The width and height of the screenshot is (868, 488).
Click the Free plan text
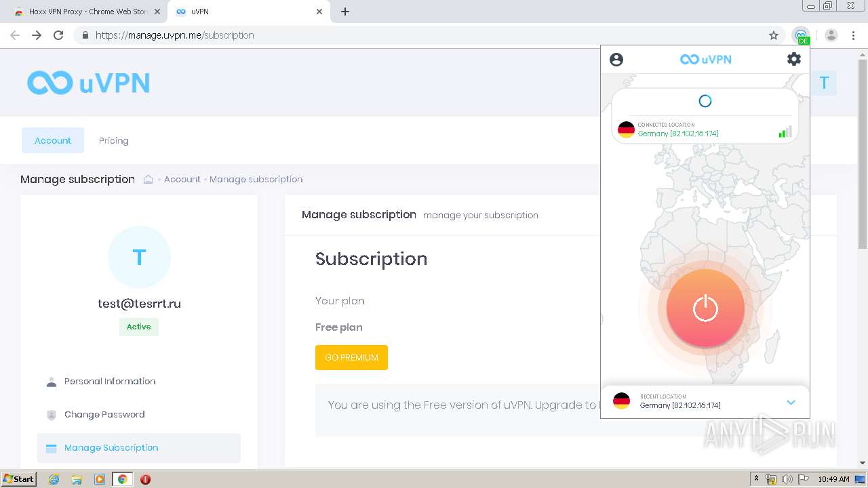[x=339, y=327]
